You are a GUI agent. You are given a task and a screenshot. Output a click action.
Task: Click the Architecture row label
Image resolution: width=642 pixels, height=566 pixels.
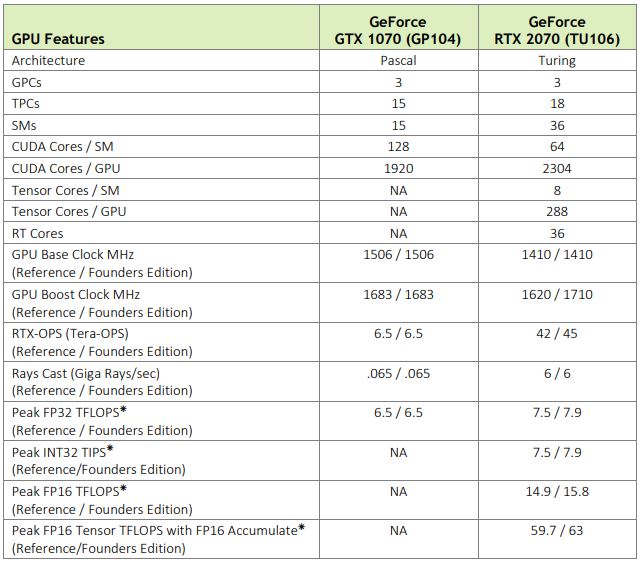coord(48,60)
